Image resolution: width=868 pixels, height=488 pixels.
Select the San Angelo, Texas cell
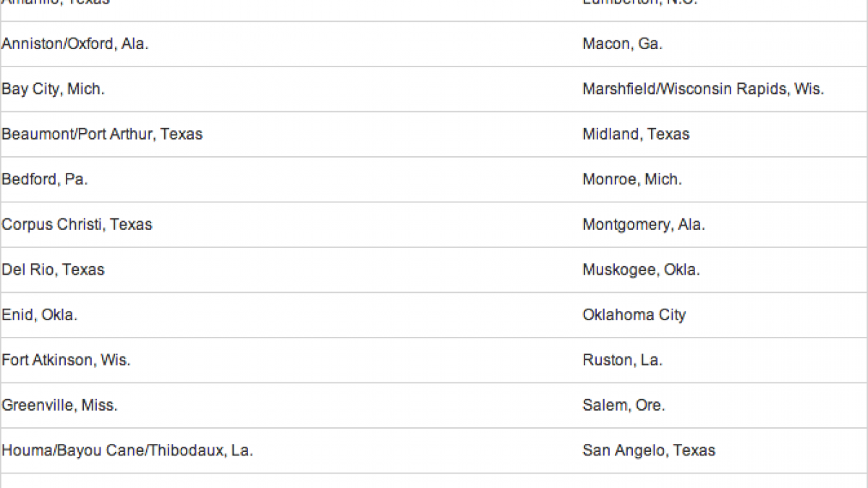pyautogui.click(x=649, y=450)
